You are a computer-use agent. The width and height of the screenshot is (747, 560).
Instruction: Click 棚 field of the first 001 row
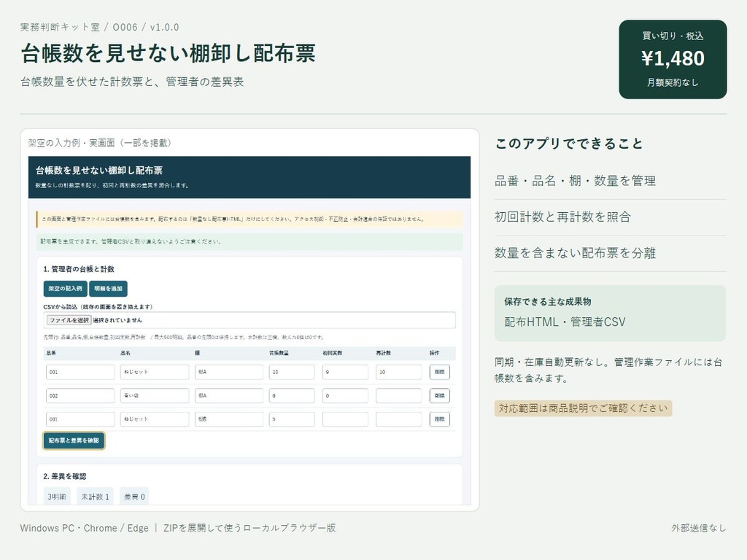pyautogui.click(x=228, y=372)
